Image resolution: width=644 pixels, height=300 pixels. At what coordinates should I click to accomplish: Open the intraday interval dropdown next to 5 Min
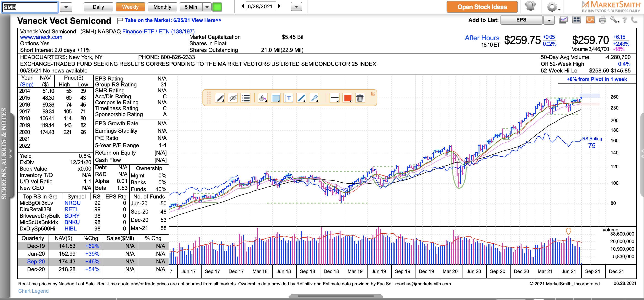pyautogui.click(x=207, y=7)
